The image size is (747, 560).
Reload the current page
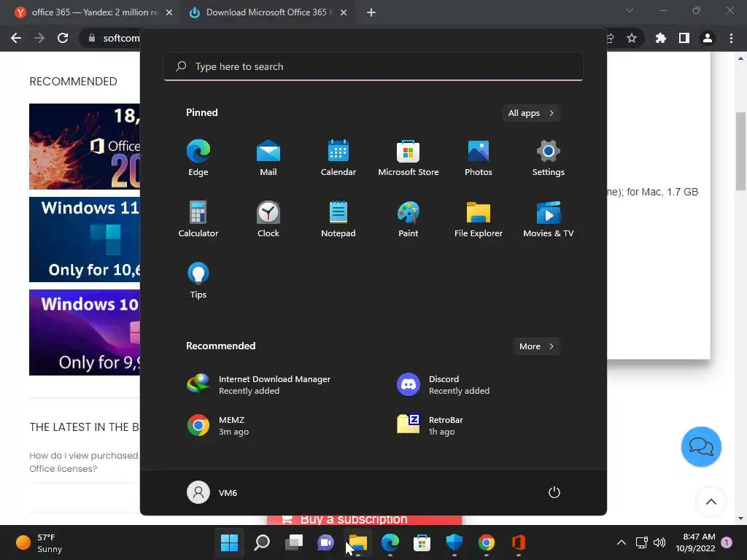pyautogui.click(x=63, y=38)
